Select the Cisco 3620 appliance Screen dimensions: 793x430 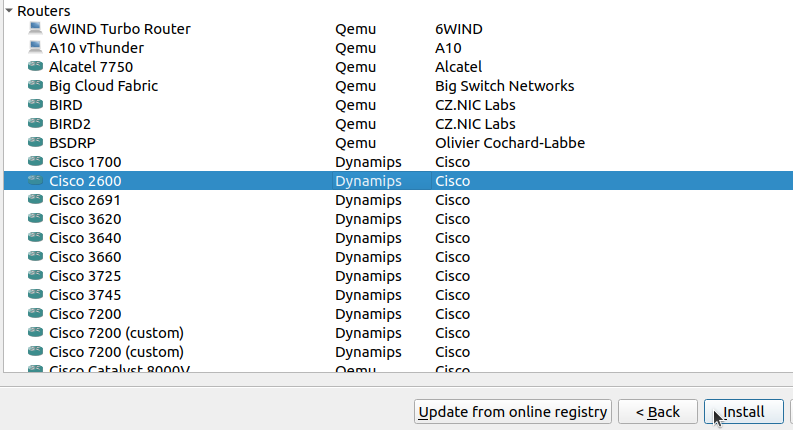(85, 219)
